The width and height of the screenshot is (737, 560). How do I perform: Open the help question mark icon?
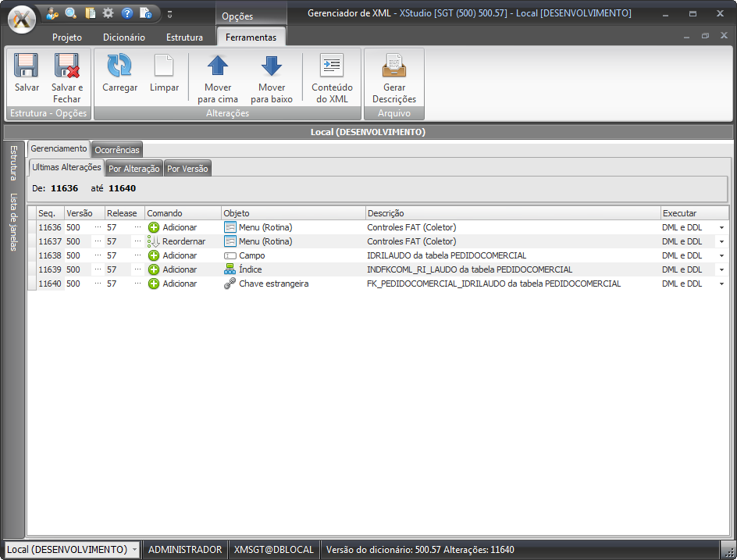(127, 13)
